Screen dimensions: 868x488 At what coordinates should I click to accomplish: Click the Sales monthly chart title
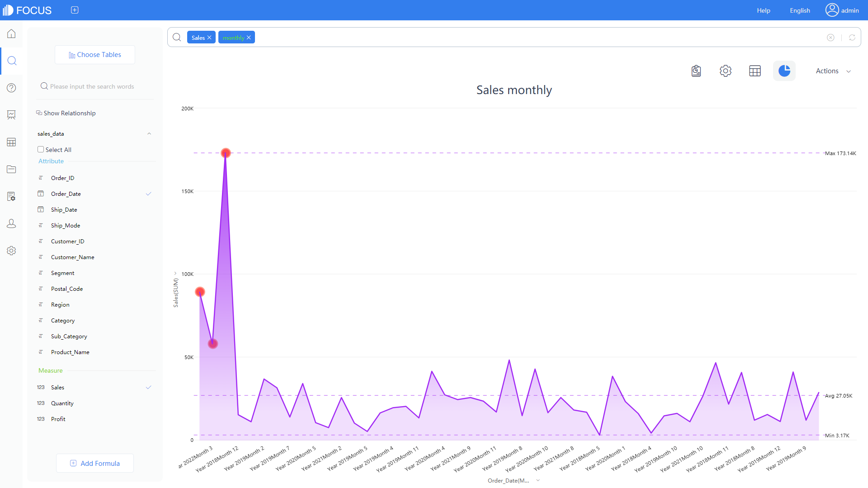pyautogui.click(x=514, y=90)
